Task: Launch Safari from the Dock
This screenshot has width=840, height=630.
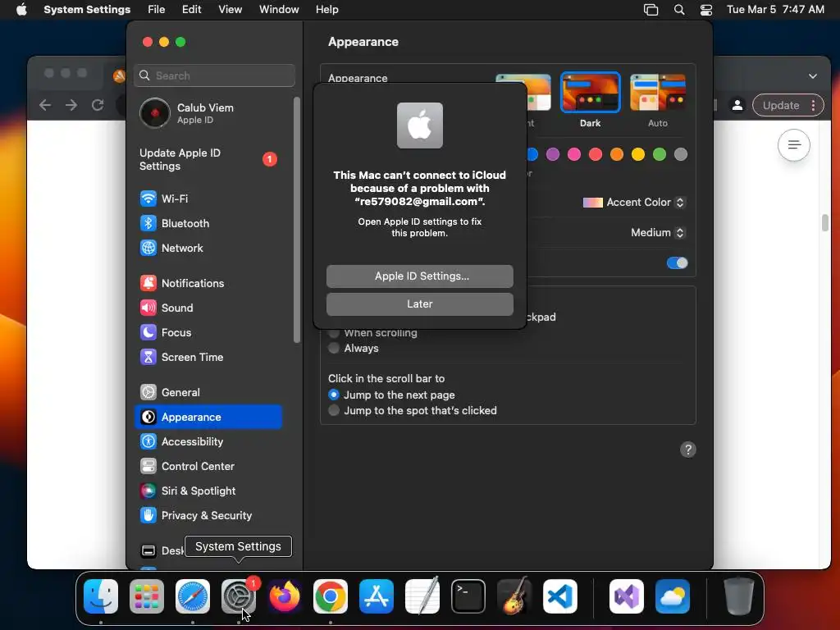Action: [x=193, y=596]
